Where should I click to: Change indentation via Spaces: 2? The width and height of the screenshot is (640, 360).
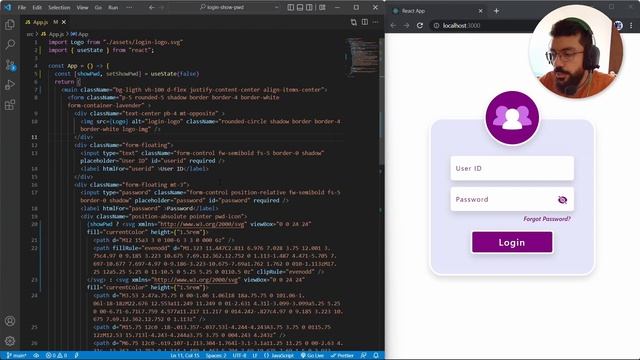pos(216,356)
